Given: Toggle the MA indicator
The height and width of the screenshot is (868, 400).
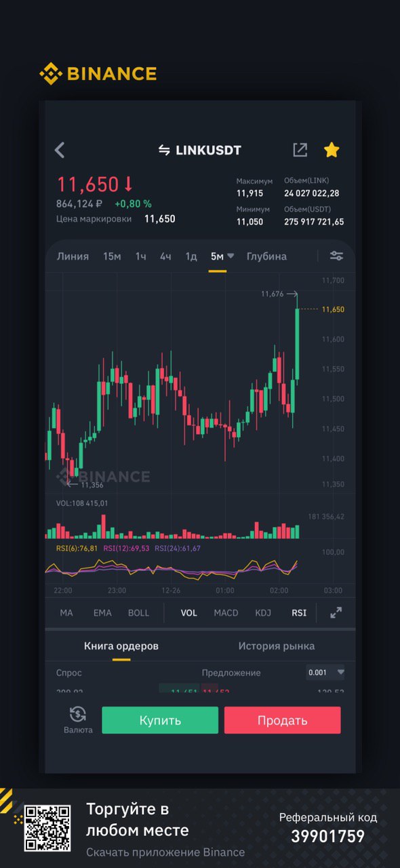Looking at the screenshot, I should pos(66,612).
